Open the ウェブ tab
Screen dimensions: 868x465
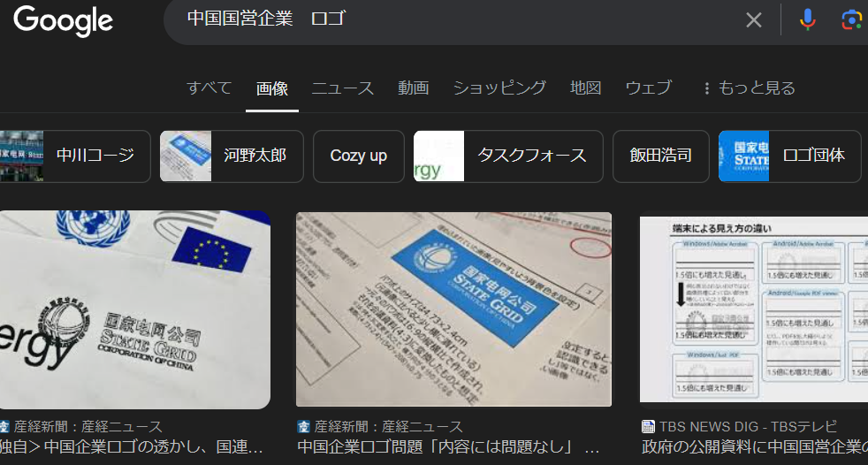pyautogui.click(x=648, y=88)
